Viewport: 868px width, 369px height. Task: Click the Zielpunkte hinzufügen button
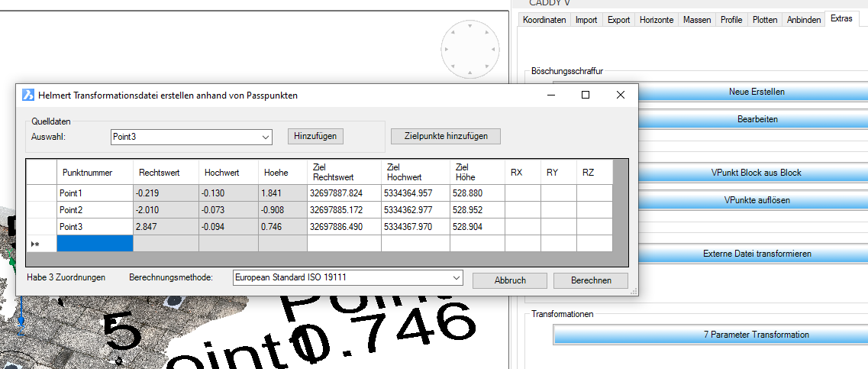(445, 136)
